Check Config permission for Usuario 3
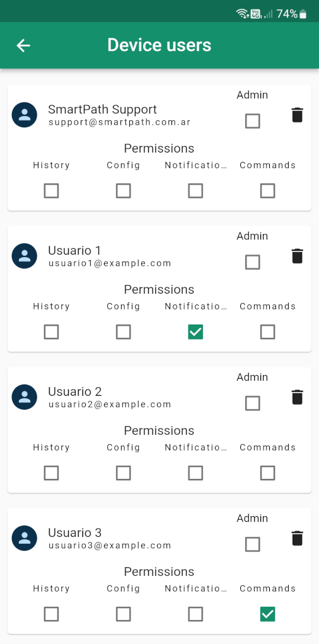Screen dimensions: 319x644 (124, 614)
